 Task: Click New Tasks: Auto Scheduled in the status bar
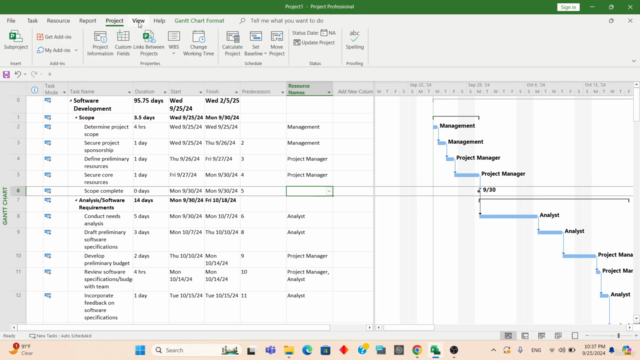60,336
